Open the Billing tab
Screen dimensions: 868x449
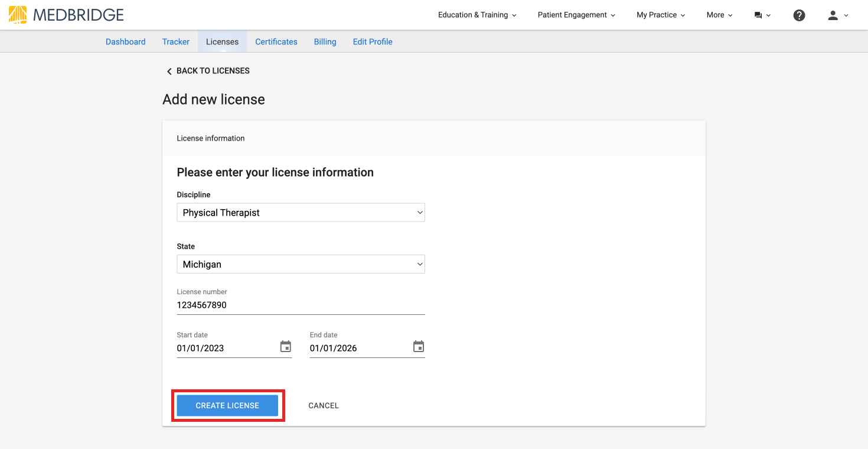pos(325,42)
